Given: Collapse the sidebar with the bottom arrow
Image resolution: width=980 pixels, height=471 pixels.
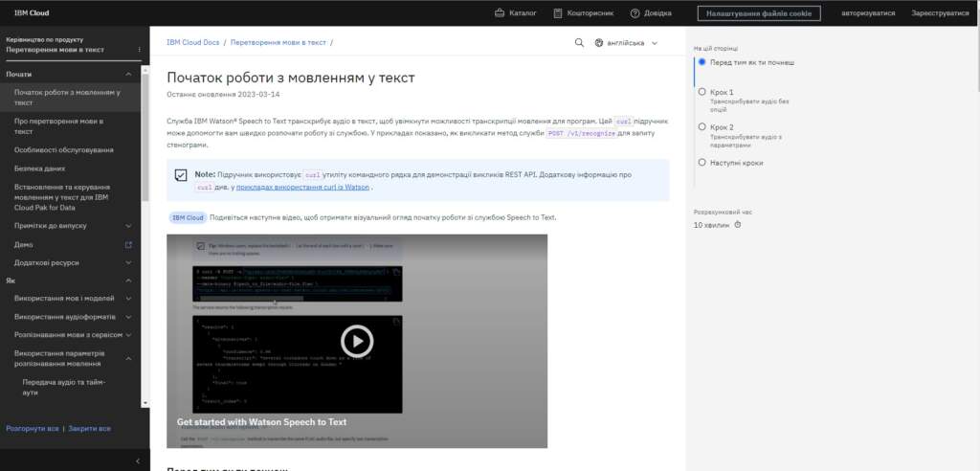Looking at the screenshot, I should tap(138, 461).
